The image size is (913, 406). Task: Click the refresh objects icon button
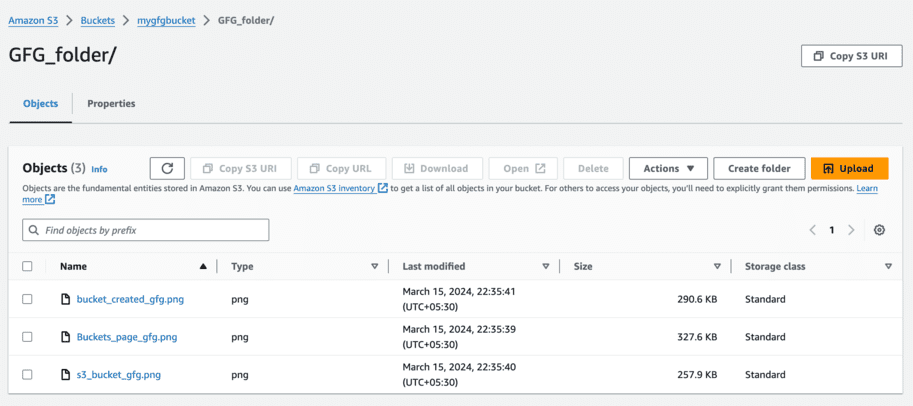167,169
